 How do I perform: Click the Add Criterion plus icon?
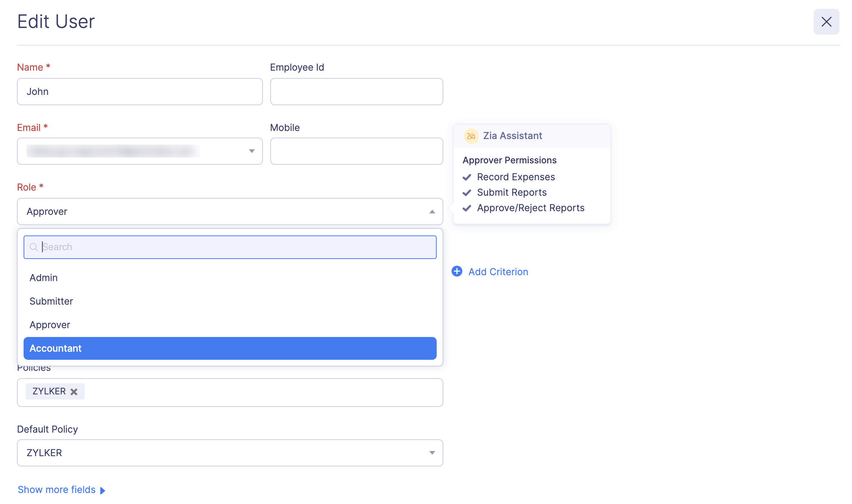457,271
